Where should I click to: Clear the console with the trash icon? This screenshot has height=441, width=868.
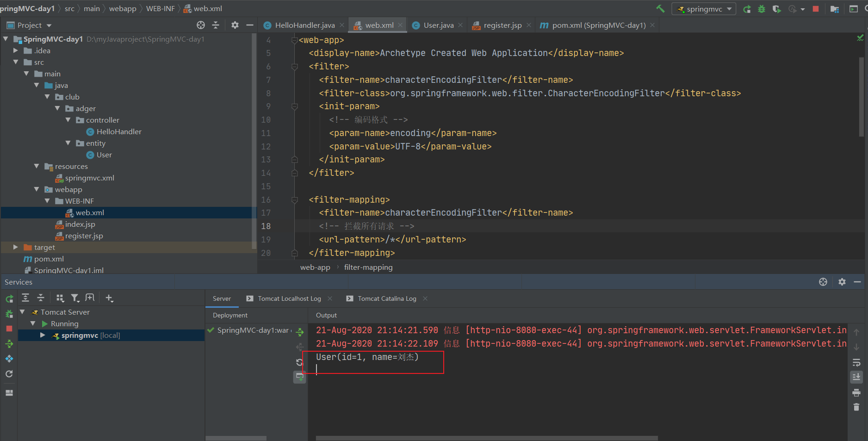pos(856,407)
